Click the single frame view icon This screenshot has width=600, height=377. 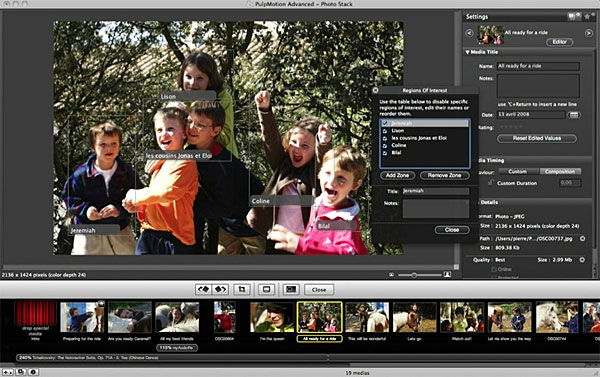point(266,289)
